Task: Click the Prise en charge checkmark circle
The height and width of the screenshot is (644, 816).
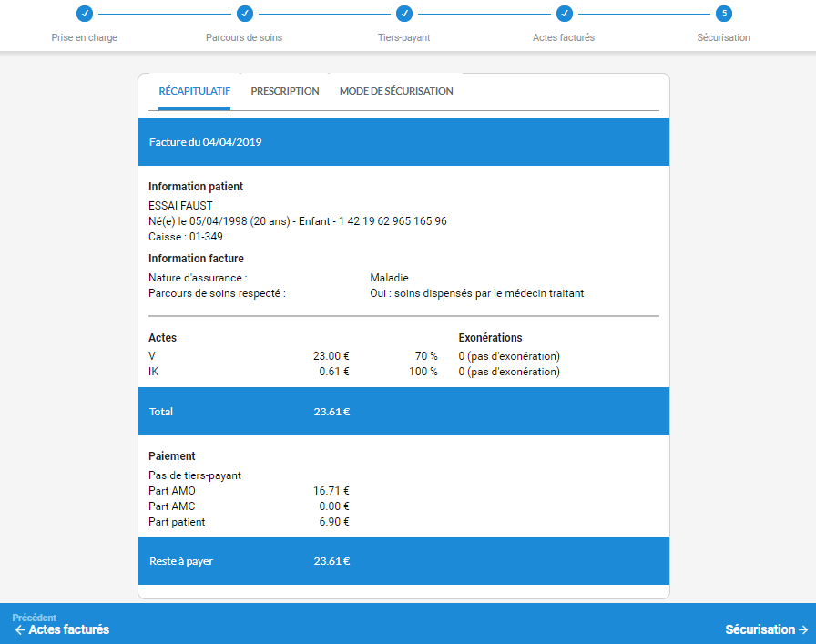Action: pos(84,14)
